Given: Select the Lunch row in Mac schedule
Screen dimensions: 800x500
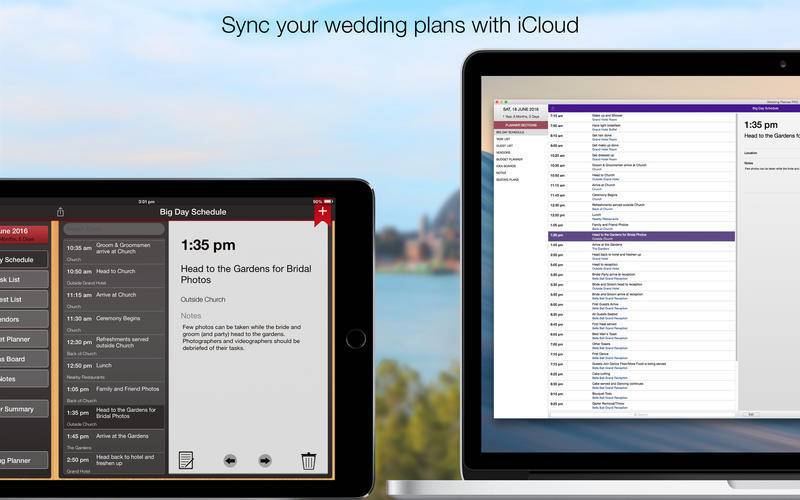Looking at the screenshot, I should click(x=642, y=216).
